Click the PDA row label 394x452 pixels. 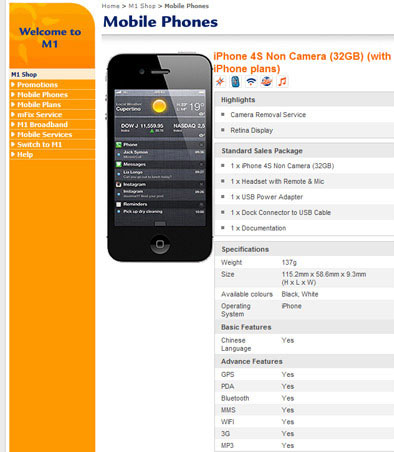[x=227, y=386]
